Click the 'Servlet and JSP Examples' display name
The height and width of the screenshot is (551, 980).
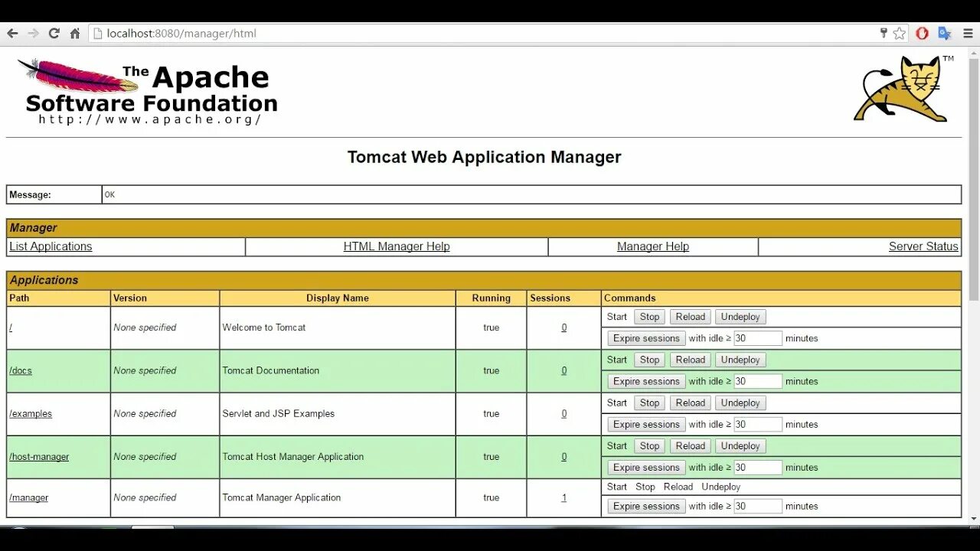click(278, 413)
